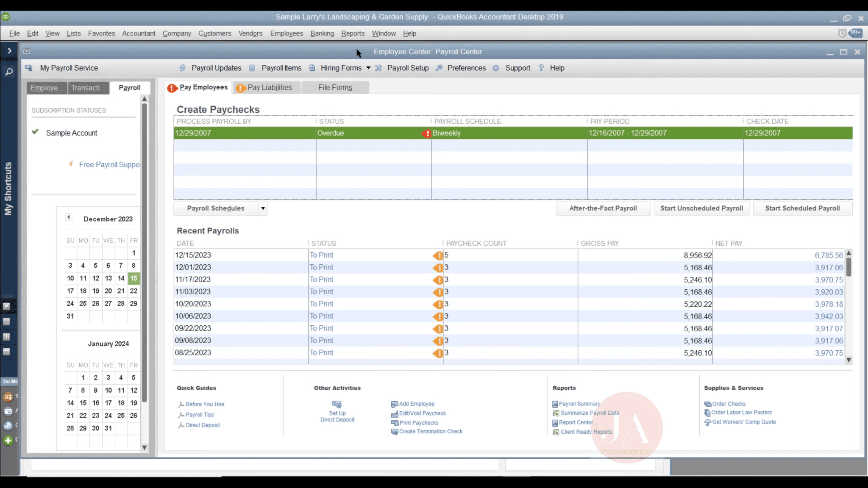Click the Add Employee icon
Viewport: 868px width, 488px height.
point(395,404)
